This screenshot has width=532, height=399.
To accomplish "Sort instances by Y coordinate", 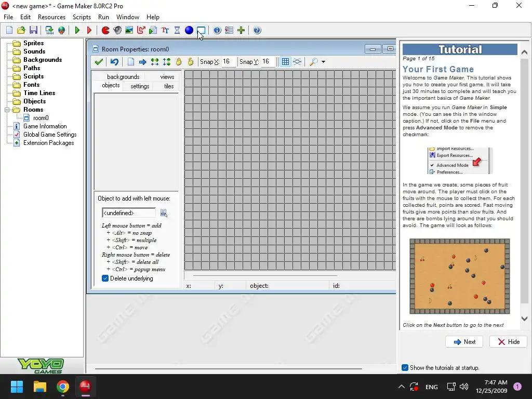I will tap(167, 62).
